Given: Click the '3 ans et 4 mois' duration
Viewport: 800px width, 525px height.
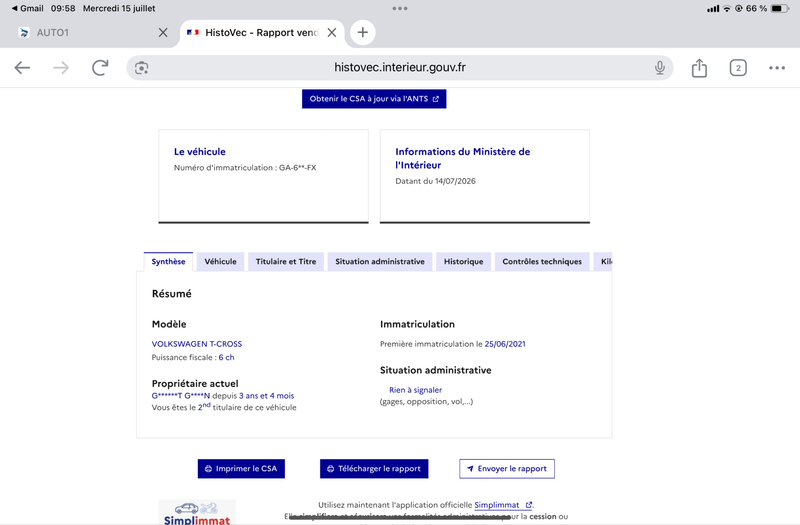Looking at the screenshot, I should pyautogui.click(x=266, y=395).
